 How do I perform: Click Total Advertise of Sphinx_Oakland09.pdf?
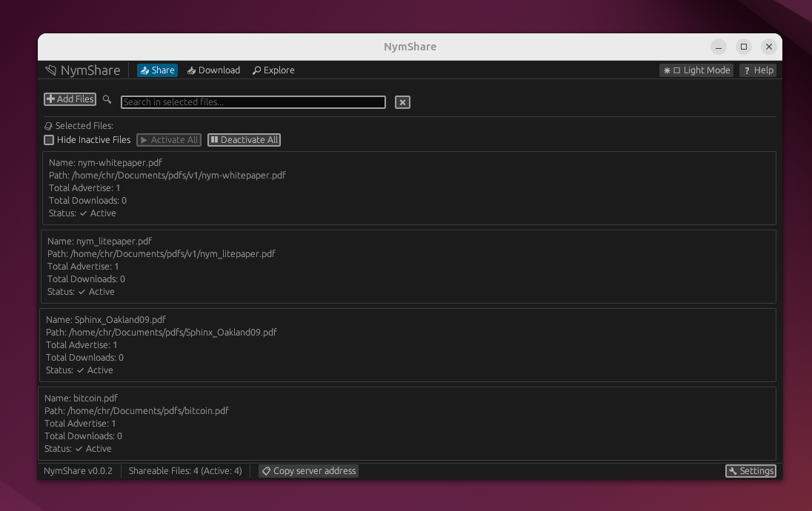[x=81, y=345]
